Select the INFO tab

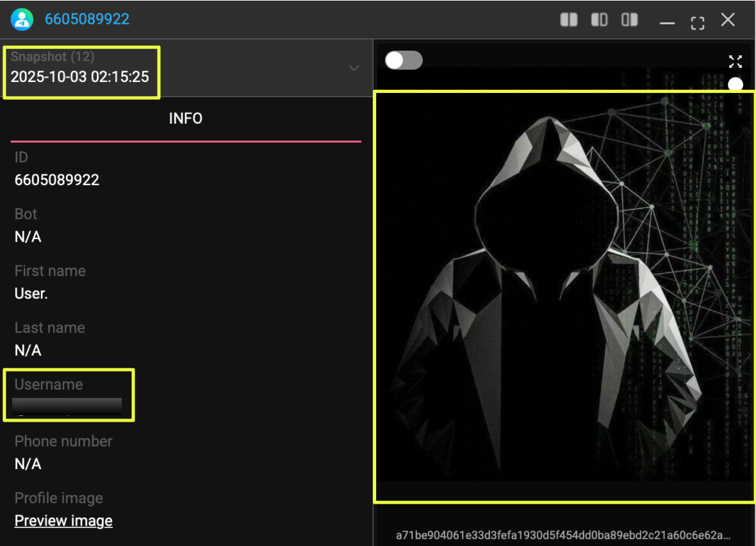coord(186,119)
